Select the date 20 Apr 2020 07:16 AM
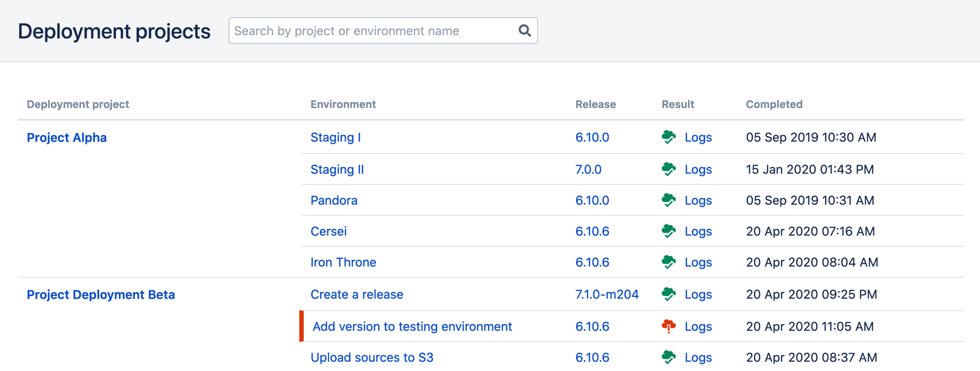Screen dimensions: 980x371 [x=811, y=231]
